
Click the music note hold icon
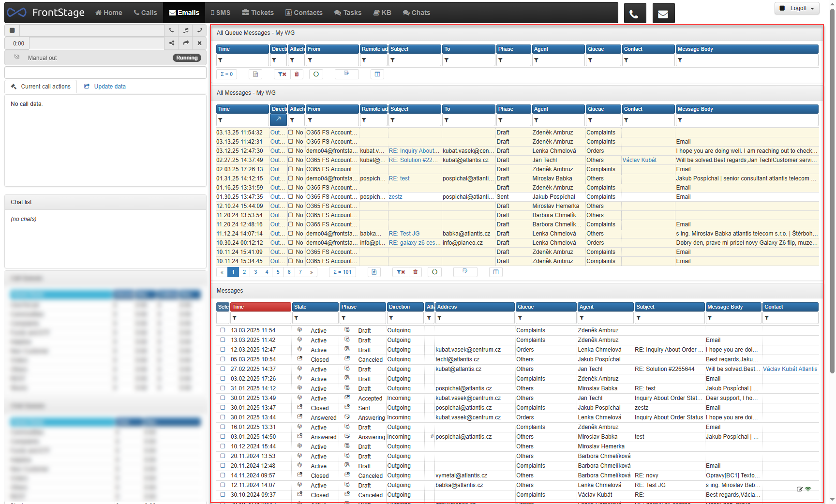click(186, 30)
